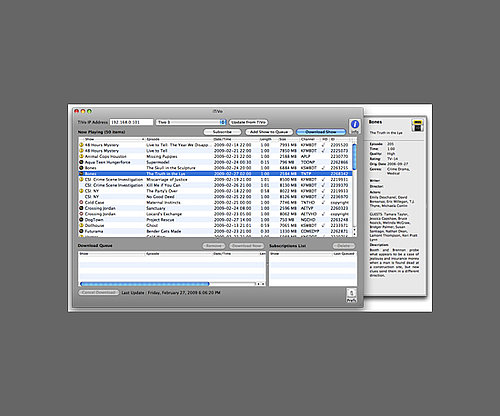Click the TiVo IP Address input field
Viewport: 500px width, 416px height.
[131, 122]
